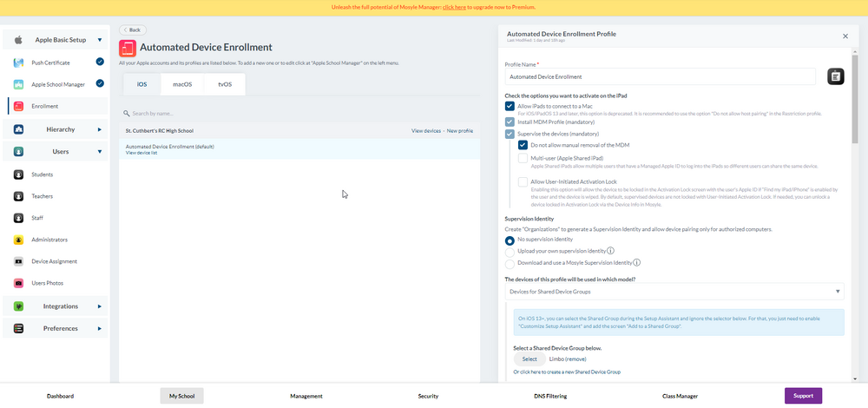Toggle Allow iPads to connect to a Mac

510,106
